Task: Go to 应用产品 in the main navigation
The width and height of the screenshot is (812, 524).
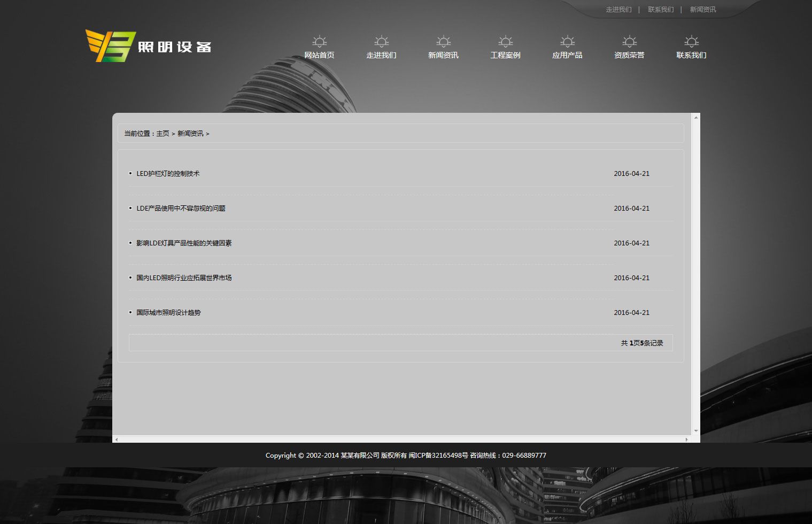Action: click(567, 55)
